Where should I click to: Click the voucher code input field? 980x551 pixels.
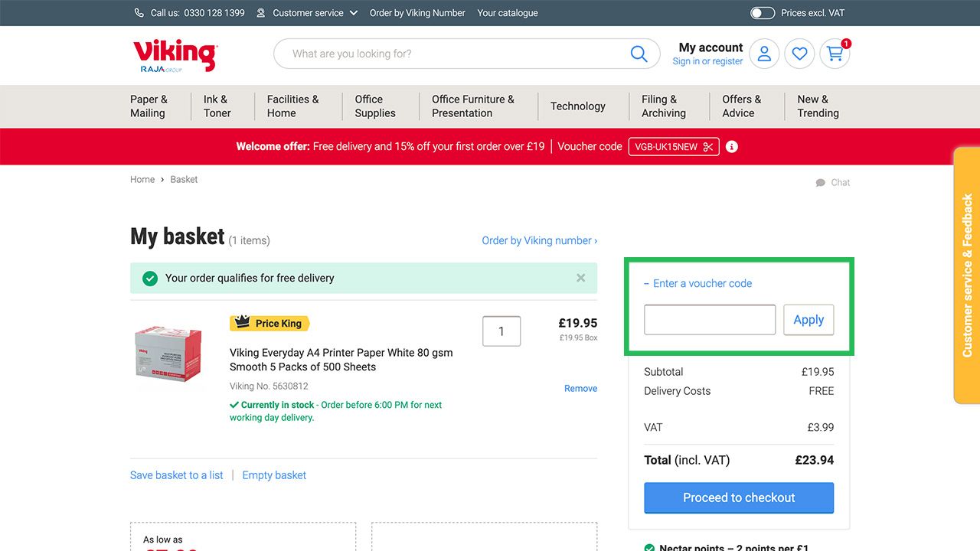(710, 320)
